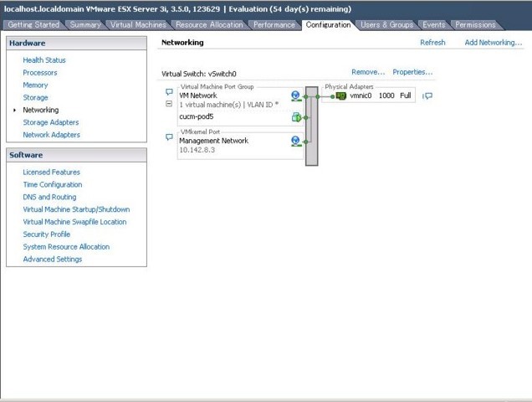Screen dimensions: 532x402
Task: Open Properties for vSwitch0
Action: (412, 72)
